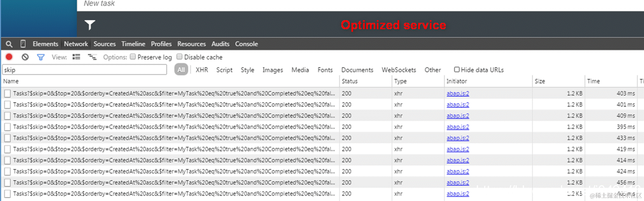The height and width of the screenshot is (201, 644).
Task: Open the Network tab
Action: point(76,44)
